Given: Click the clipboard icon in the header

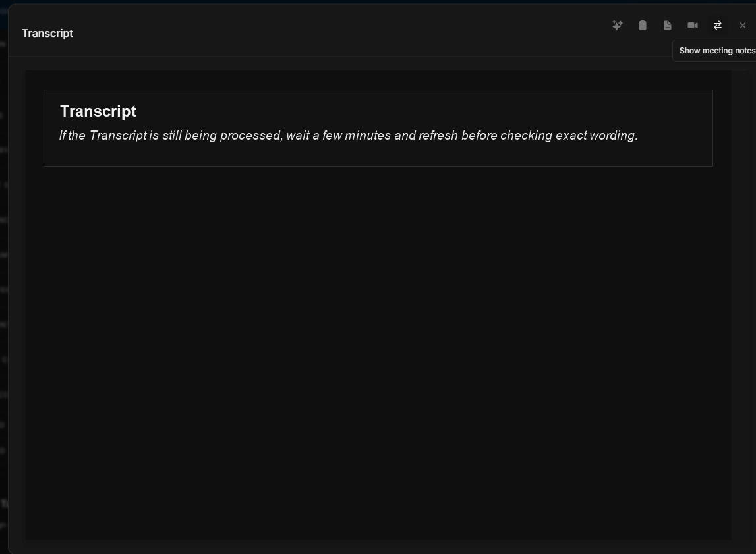Looking at the screenshot, I should 642,26.
